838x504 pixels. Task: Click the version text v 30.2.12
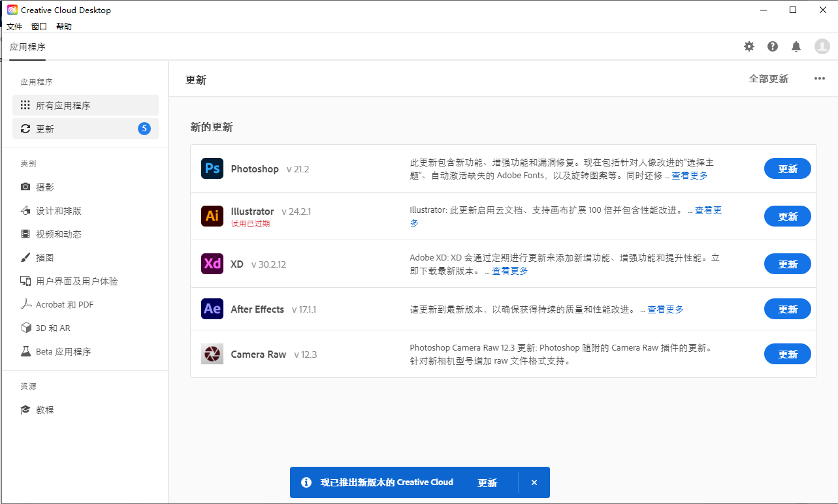[268, 264]
